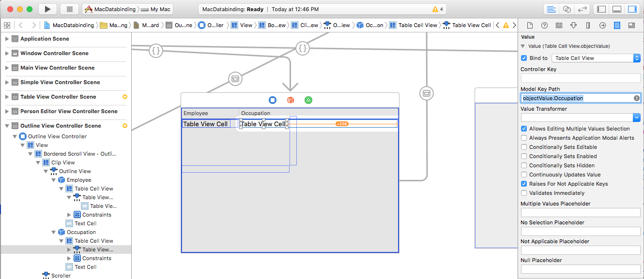Go back in editor history
The height and width of the screenshot is (279, 644).
click(x=20, y=25)
